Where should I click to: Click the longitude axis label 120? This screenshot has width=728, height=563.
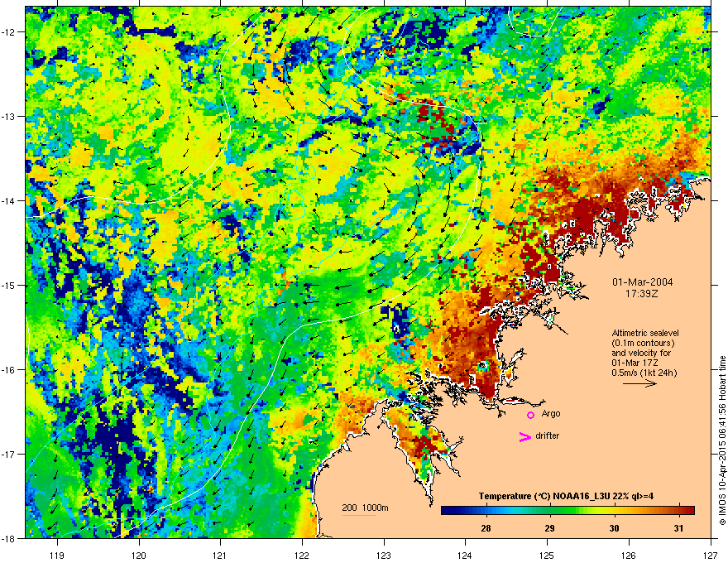pos(139,555)
